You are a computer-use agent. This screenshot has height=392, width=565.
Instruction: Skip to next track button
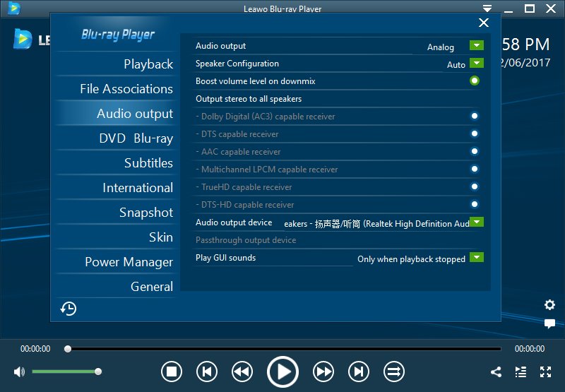click(x=359, y=372)
